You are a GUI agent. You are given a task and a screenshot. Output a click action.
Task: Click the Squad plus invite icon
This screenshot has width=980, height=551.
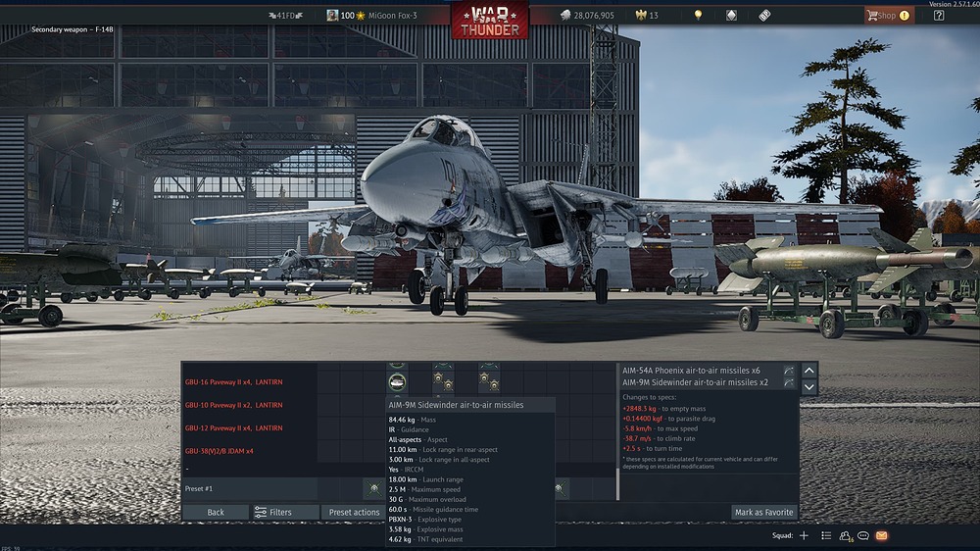[x=804, y=535]
